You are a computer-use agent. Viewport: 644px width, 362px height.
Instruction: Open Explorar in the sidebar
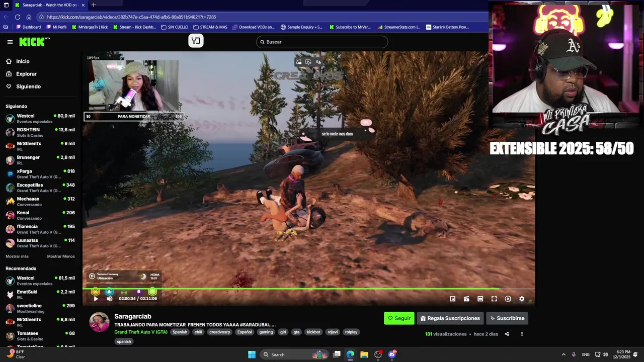(x=21, y=74)
